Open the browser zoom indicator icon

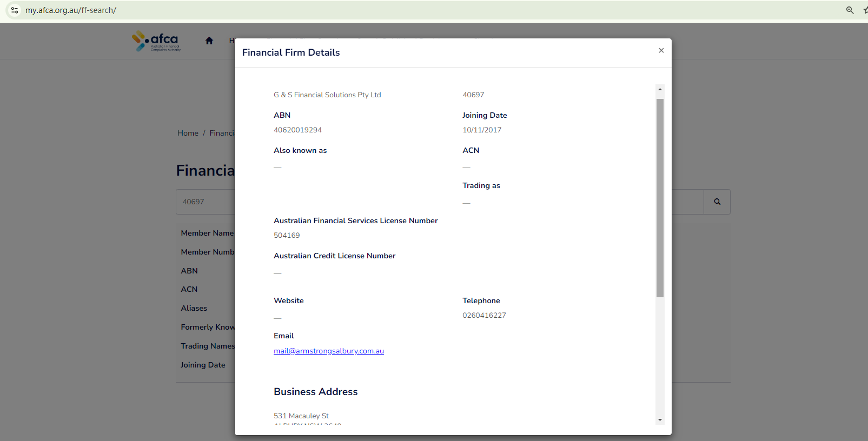click(850, 10)
